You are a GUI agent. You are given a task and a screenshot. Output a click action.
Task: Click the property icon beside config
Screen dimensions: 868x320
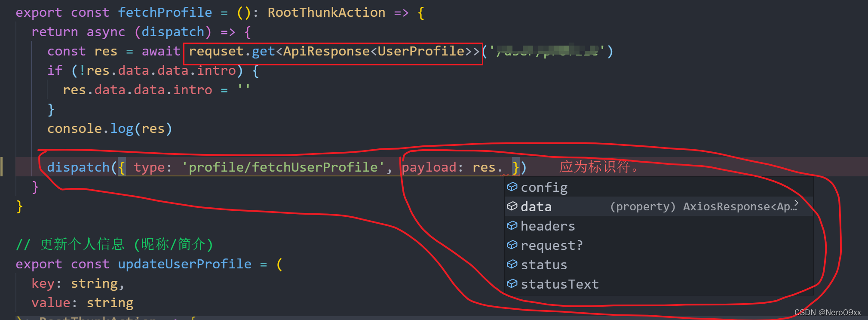tap(512, 187)
